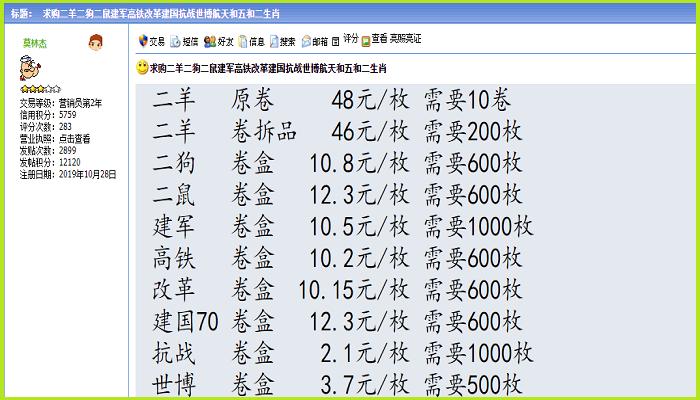Image resolution: width=700 pixels, height=400 pixels.
Task: Click the 二鼠 row name
Action: (x=174, y=195)
